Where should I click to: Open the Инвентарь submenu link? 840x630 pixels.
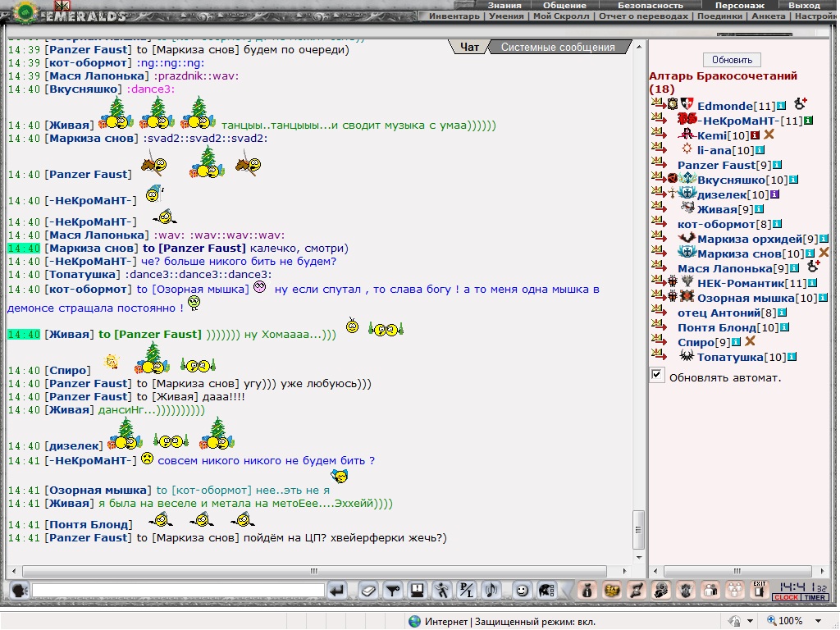[x=454, y=16]
